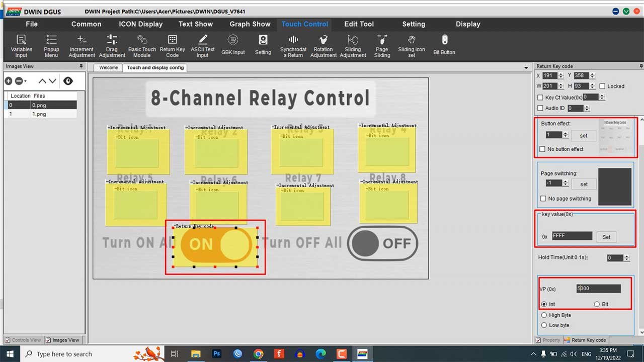The width and height of the screenshot is (644, 362).
Task: Choose the Drag Adjustment tool
Action: click(112, 45)
